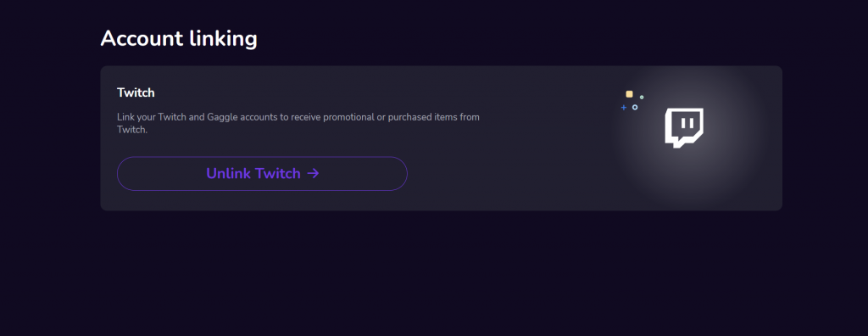This screenshot has width=868, height=336.
Task: Select the tiny teal circle near yellow square
Action: [642, 97]
